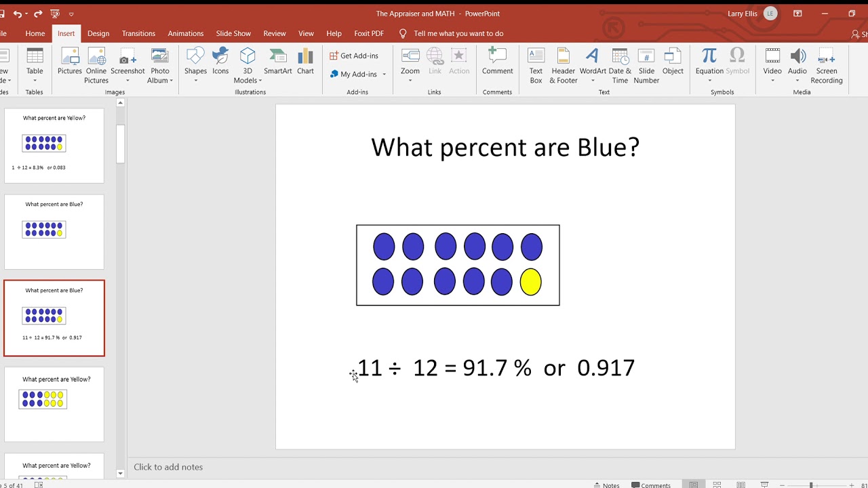Switch to the Transitions tab
The image size is (868, 488).
[138, 33]
